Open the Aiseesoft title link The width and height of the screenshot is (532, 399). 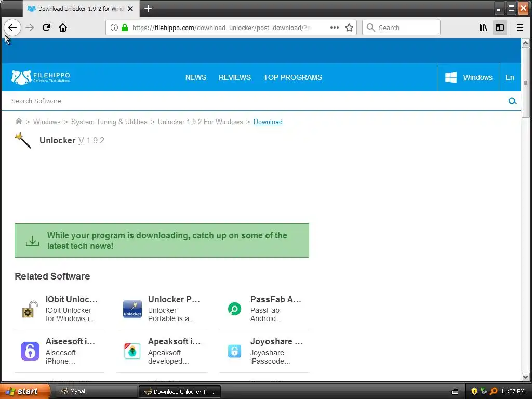point(70,341)
